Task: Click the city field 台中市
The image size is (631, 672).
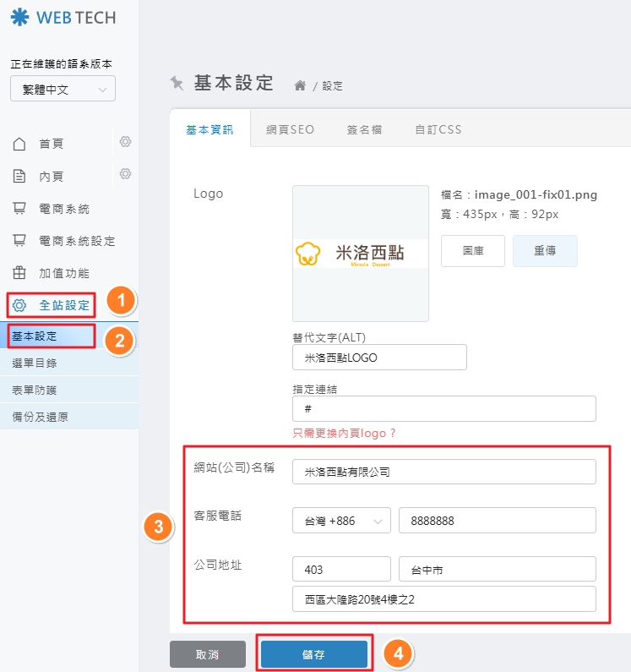Action: [498, 569]
